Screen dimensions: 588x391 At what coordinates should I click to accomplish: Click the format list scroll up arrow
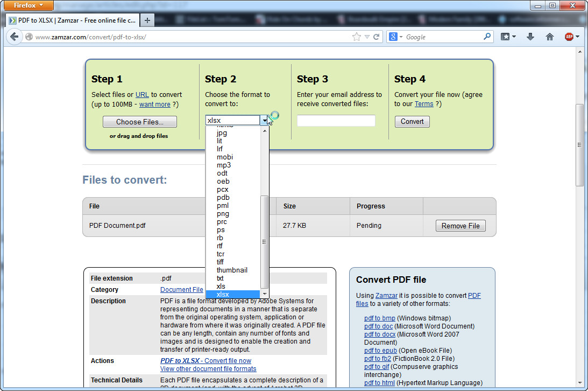point(265,131)
